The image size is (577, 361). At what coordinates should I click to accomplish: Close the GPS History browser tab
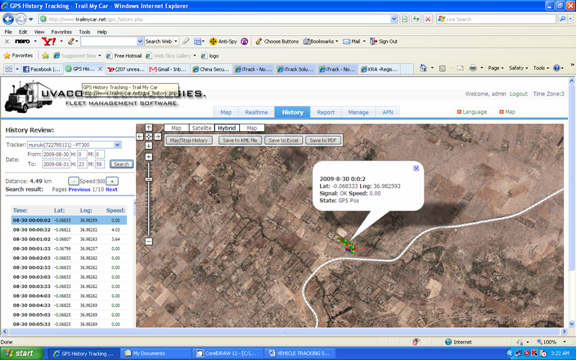pyautogui.click(x=100, y=69)
